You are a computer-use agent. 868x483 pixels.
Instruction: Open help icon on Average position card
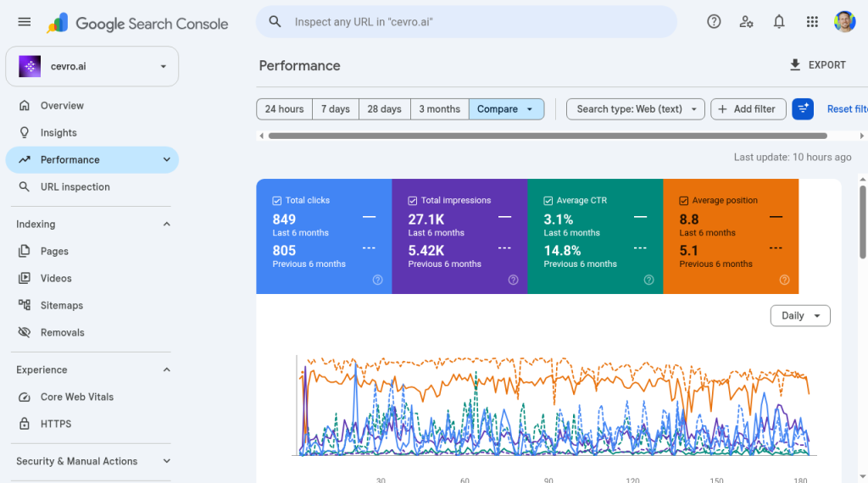[x=784, y=280]
